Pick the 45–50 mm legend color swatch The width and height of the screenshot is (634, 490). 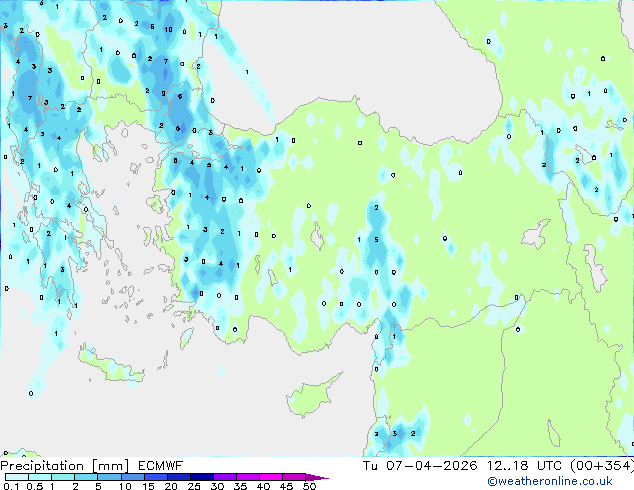pyautogui.click(x=294, y=477)
